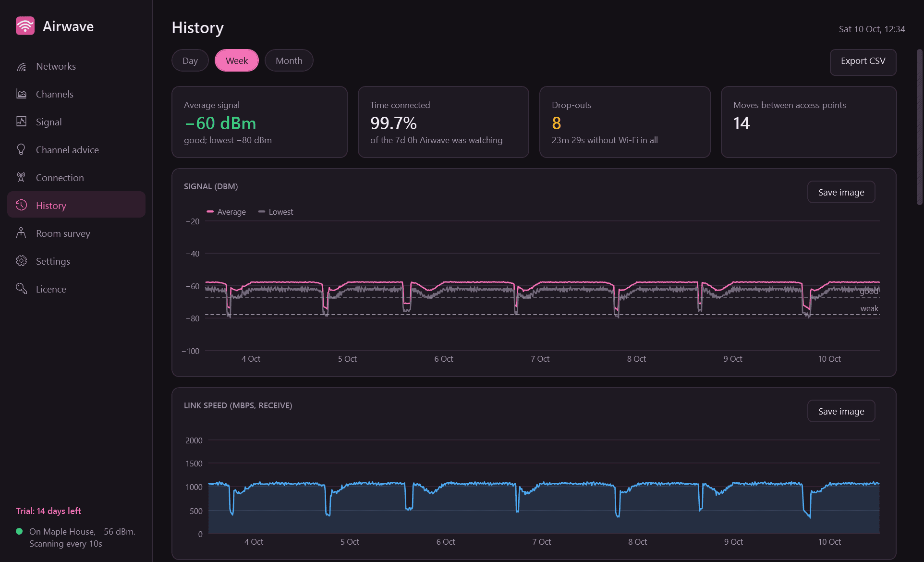
Task: Click the 5 Oct label on link speed chart
Action: pos(350,542)
